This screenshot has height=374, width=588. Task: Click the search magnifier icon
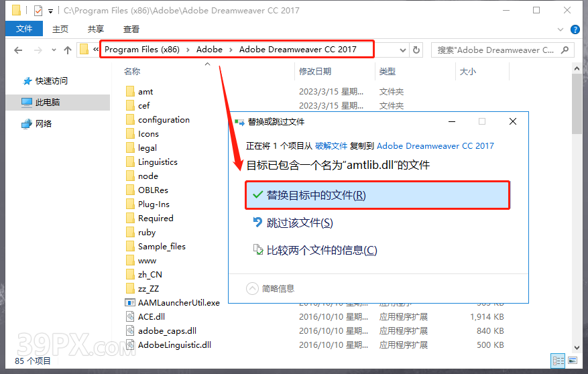(x=565, y=50)
